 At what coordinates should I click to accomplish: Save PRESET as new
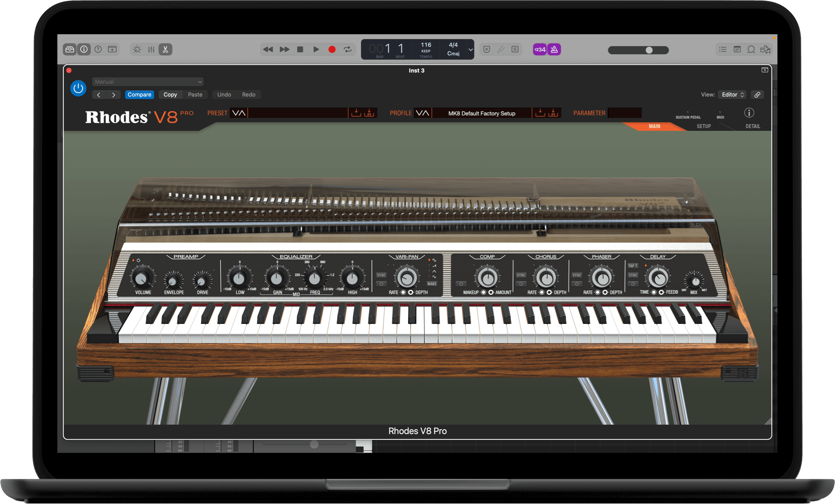pos(369,113)
